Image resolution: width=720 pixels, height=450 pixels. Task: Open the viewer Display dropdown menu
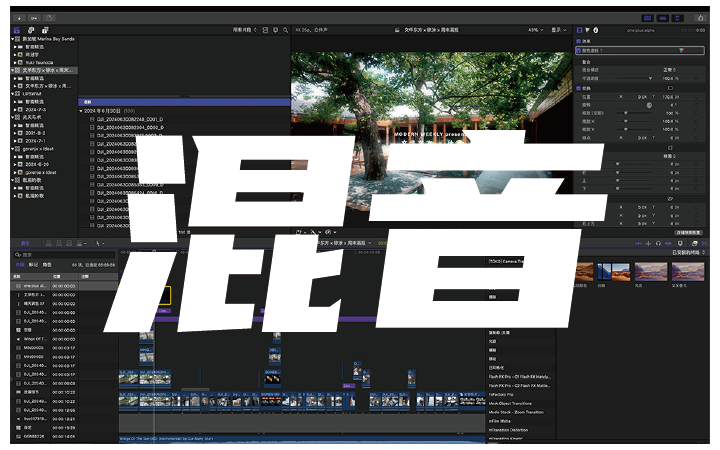(561, 30)
